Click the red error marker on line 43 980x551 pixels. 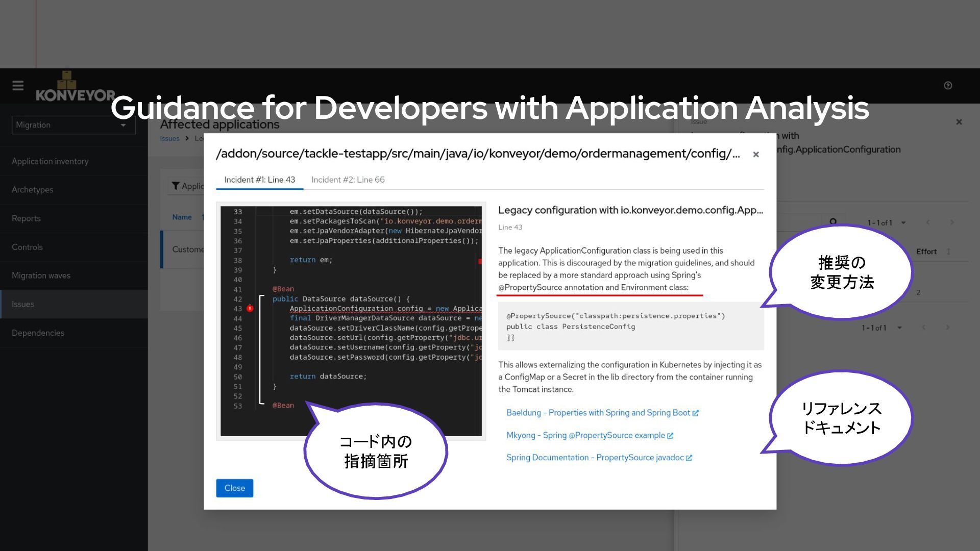[x=250, y=309]
